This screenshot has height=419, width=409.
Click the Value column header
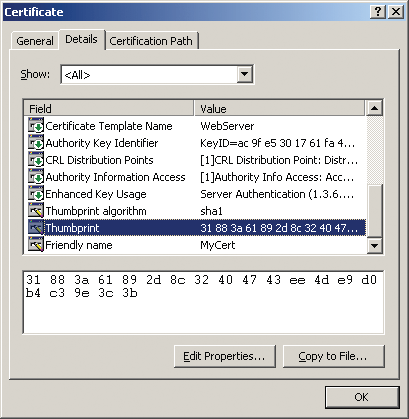[x=280, y=109]
